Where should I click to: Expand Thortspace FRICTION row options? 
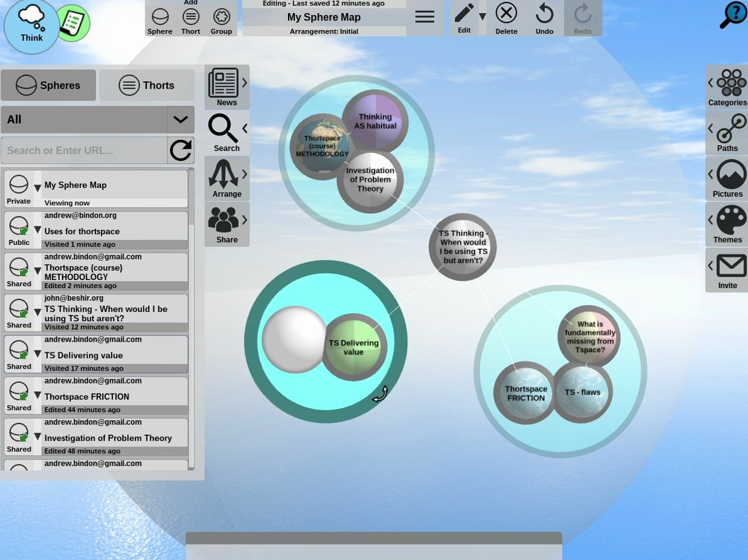click(x=37, y=395)
